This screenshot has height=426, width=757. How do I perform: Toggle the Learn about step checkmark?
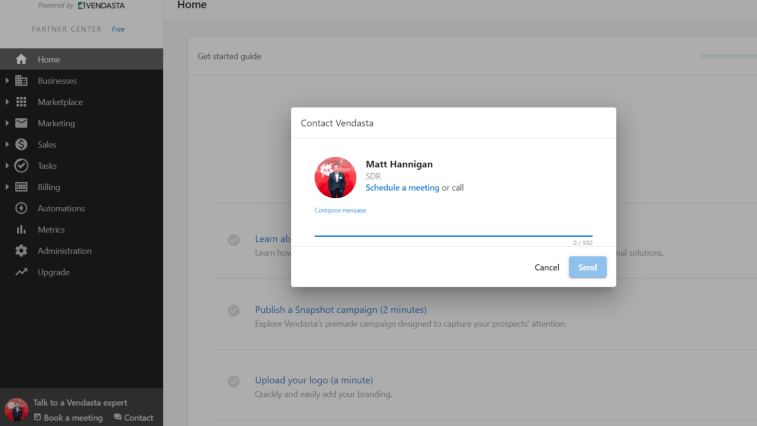click(x=234, y=240)
